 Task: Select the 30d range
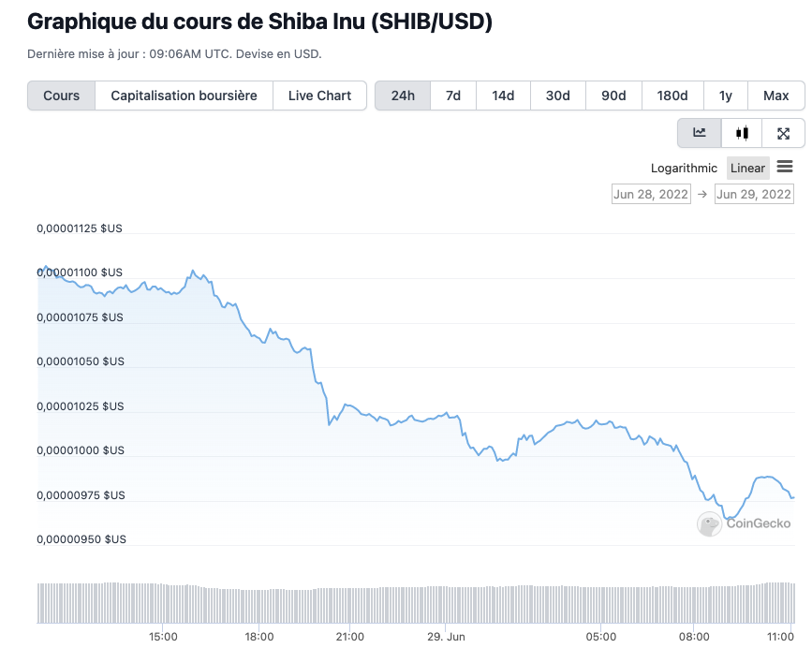tap(558, 96)
